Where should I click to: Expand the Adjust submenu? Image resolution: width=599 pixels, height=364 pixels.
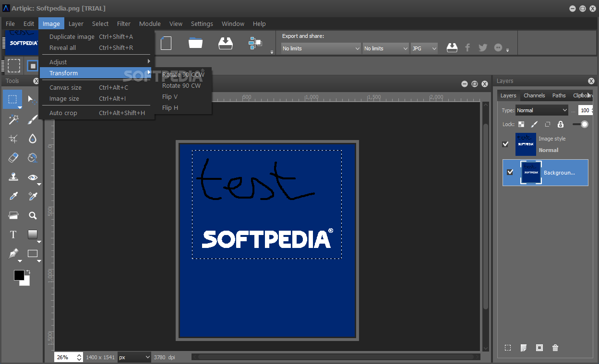(x=96, y=62)
